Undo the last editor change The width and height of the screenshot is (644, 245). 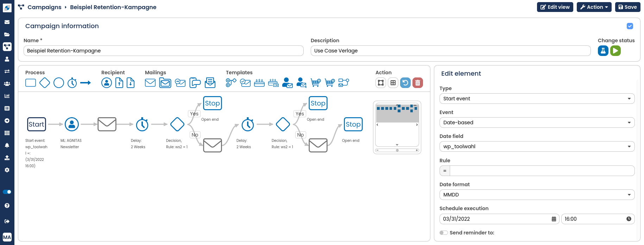[405, 83]
